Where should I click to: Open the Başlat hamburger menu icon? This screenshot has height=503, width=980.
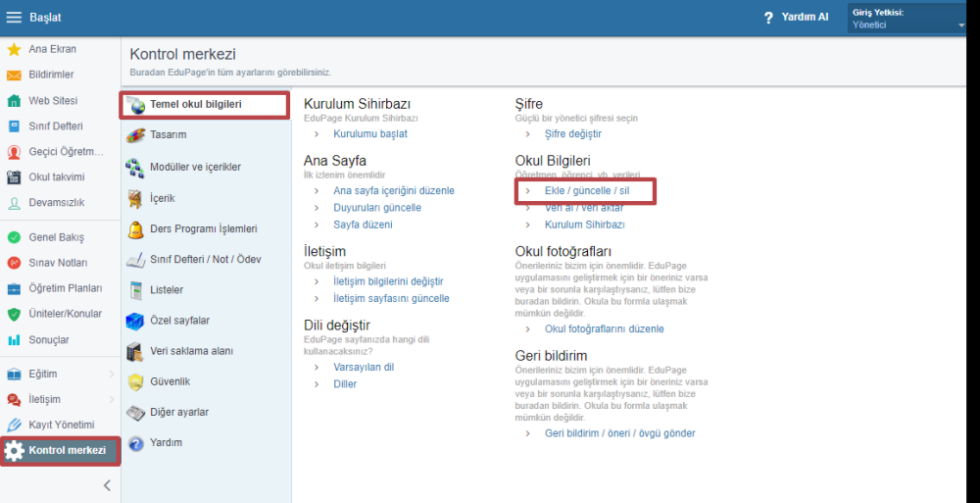[x=14, y=18]
